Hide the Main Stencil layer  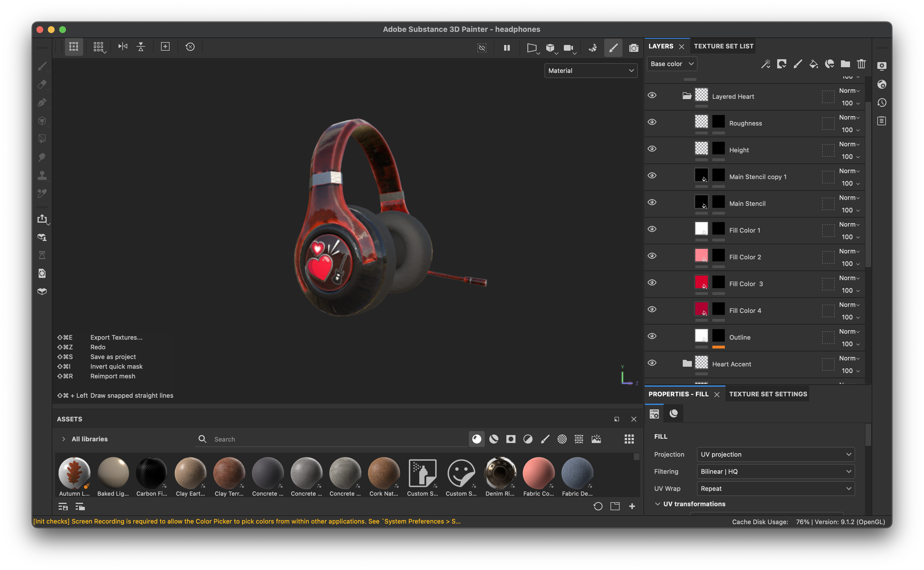652,202
